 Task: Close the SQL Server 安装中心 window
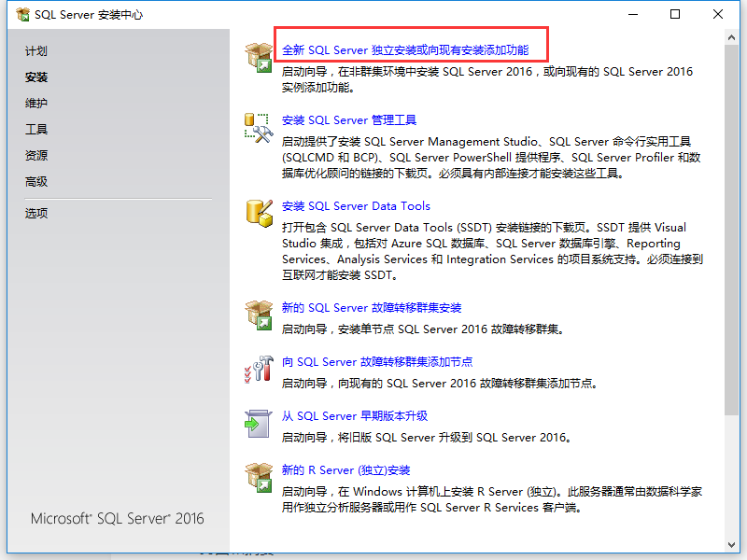[x=718, y=15]
